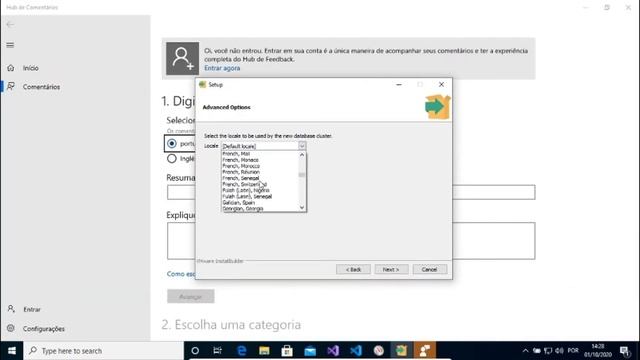
Task: Open the Locale dropdown arrow in Setup
Action: tap(302, 146)
